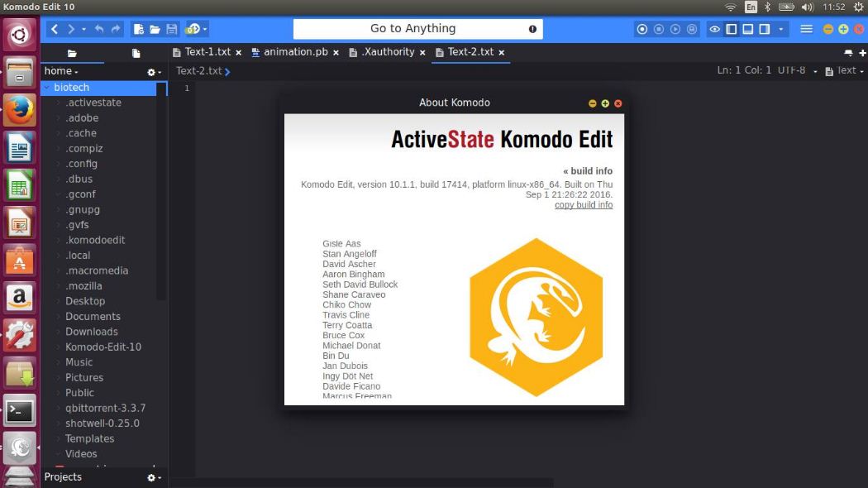Play last recorded macro

[x=675, y=29]
